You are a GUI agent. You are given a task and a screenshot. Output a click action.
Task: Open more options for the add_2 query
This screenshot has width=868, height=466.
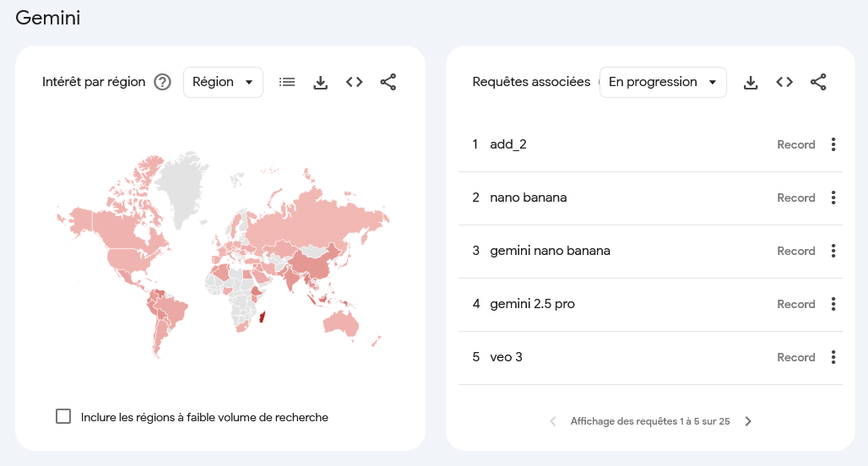[833, 144]
